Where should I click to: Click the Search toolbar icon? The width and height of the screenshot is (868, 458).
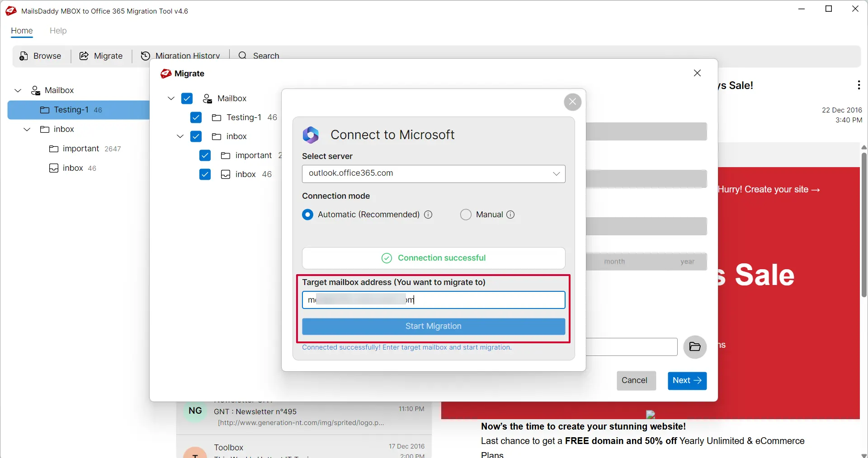(x=243, y=56)
